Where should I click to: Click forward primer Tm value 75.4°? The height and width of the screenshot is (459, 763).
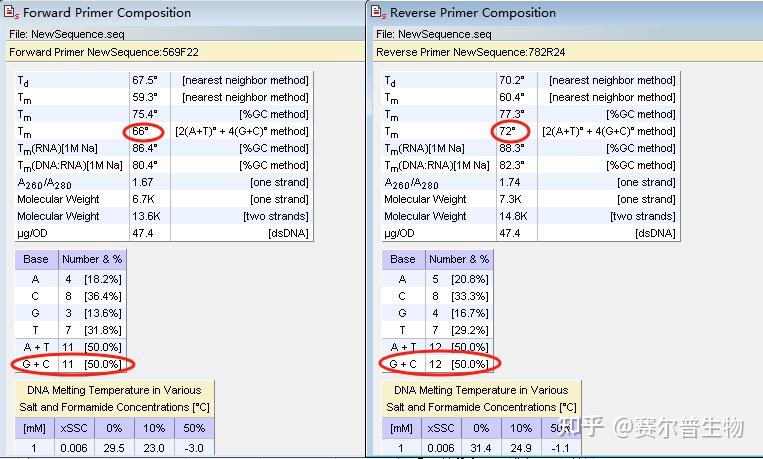coord(145,114)
